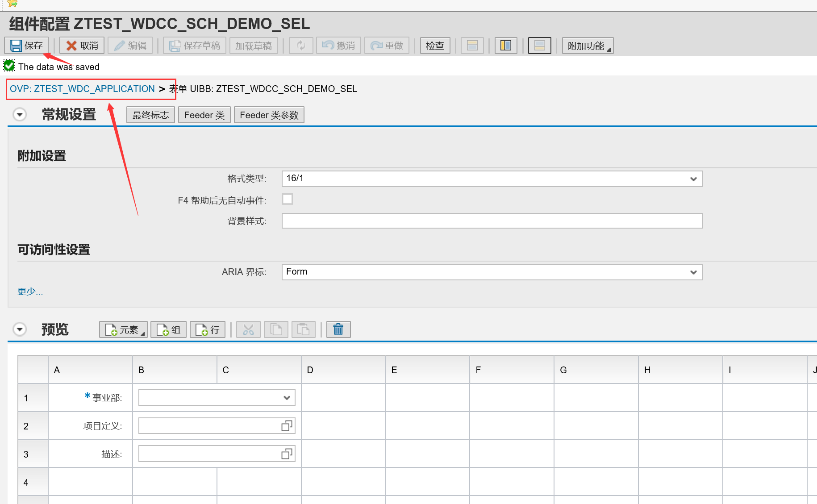
Task: Click the Cancel (取消) button
Action: tap(82, 46)
